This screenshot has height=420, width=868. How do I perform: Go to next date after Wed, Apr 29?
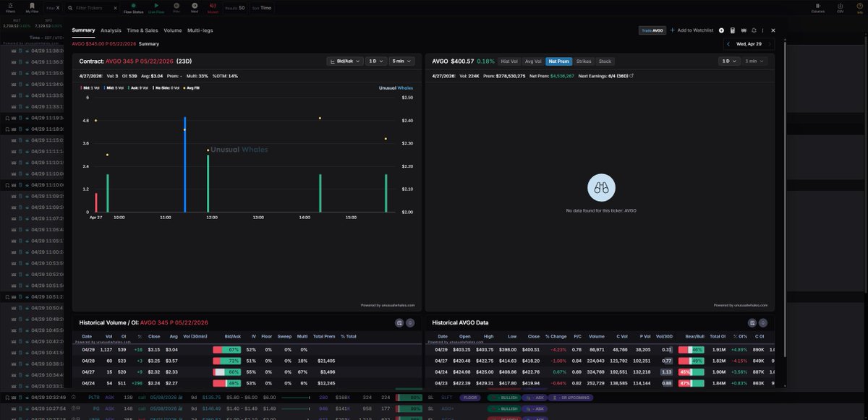point(770,44)
